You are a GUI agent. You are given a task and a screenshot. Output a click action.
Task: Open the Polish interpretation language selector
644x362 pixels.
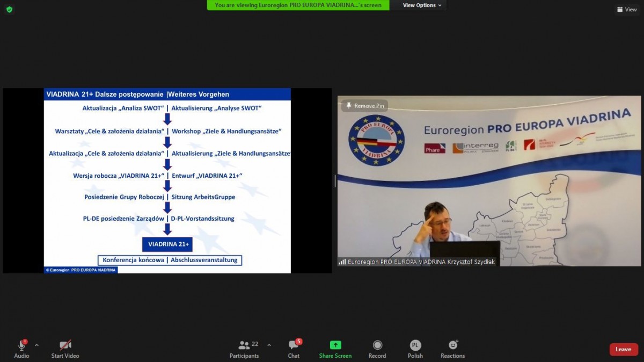pyautogui.click(x=415, y=349)
